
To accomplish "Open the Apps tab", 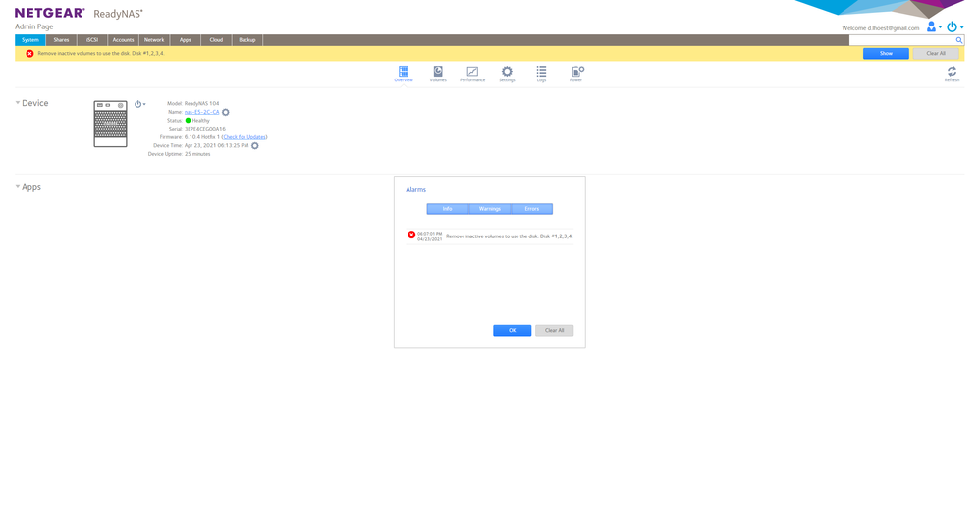I will click(186, 40).
